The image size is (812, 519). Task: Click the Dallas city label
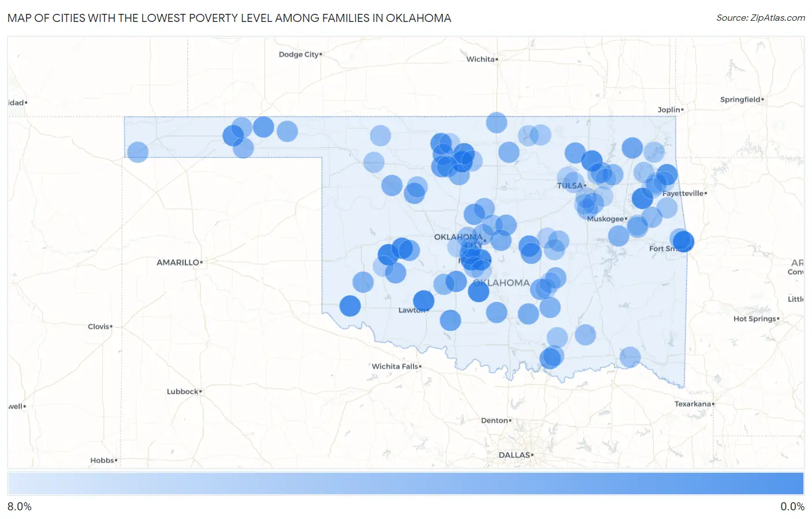tap(514, 455)
